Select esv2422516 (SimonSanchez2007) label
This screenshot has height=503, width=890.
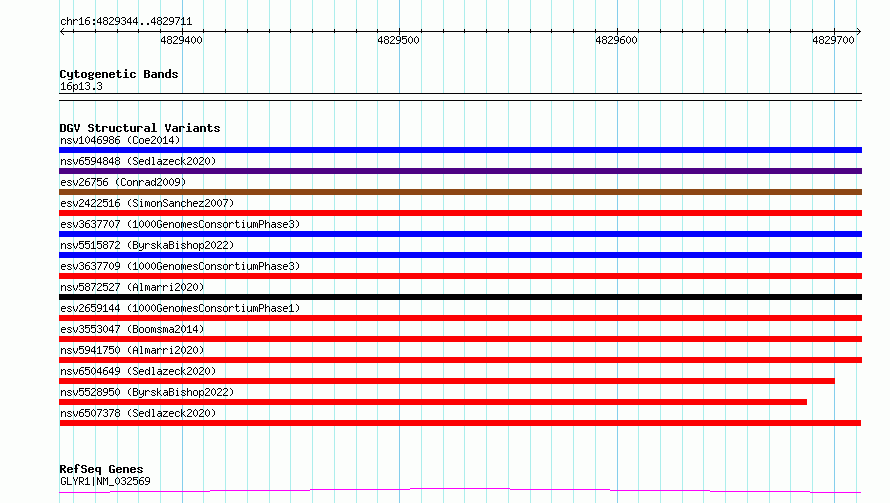coord(147,203)
